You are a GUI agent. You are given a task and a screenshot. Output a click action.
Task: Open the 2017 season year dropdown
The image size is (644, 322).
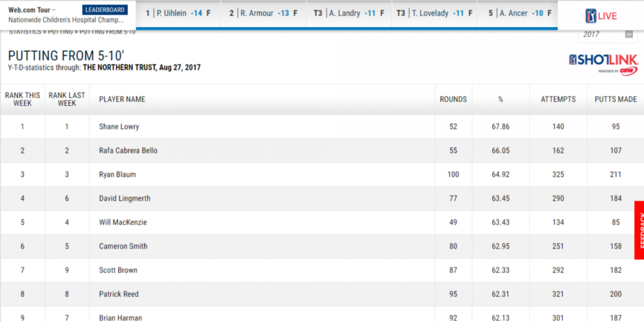pos(608,34)
